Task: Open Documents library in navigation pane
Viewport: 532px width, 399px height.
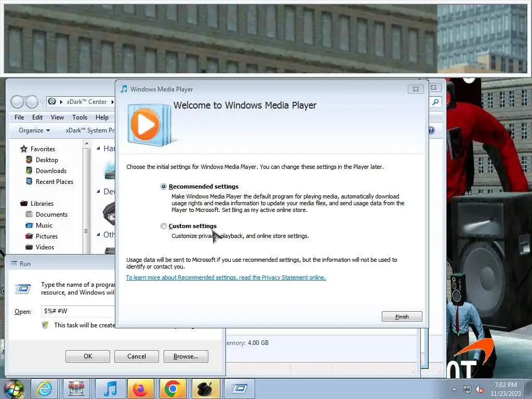Action: coord(51,215)
